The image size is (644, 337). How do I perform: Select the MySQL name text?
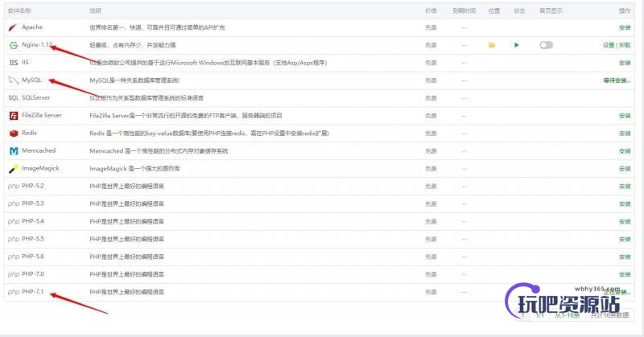coord(31,80)
